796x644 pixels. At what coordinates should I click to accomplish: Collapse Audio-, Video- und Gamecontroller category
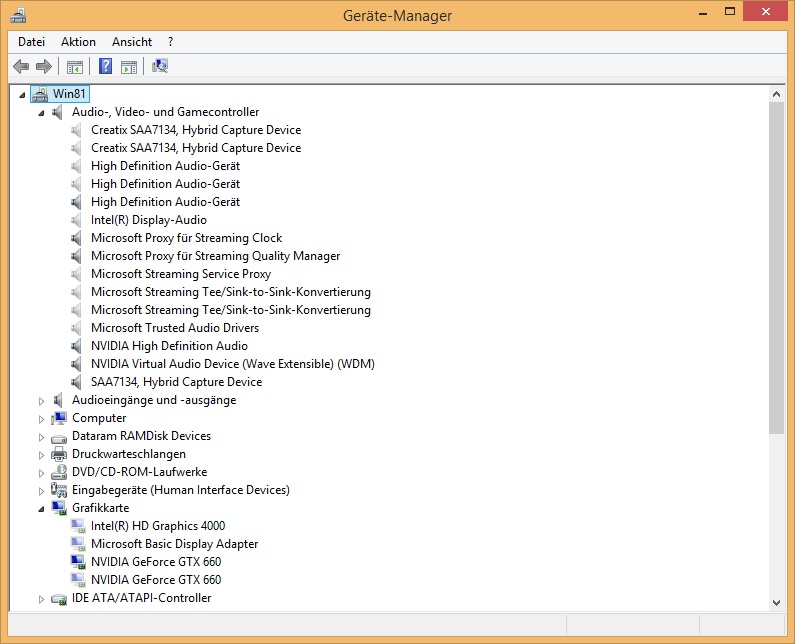(41, 113)
